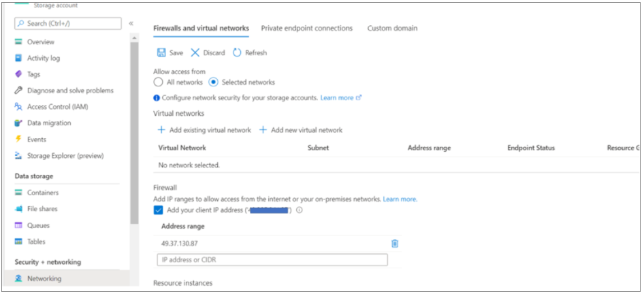Click the Events lightning icon
This screenshot has width=644, height=294.
click(x=18, y=140)
